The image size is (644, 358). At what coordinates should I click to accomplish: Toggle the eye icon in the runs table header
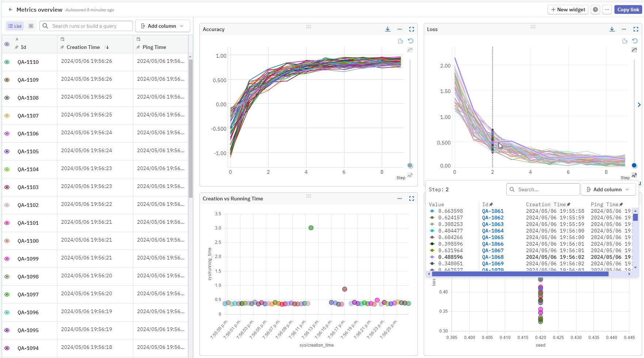pyautogui.click(x=7, y=44)
